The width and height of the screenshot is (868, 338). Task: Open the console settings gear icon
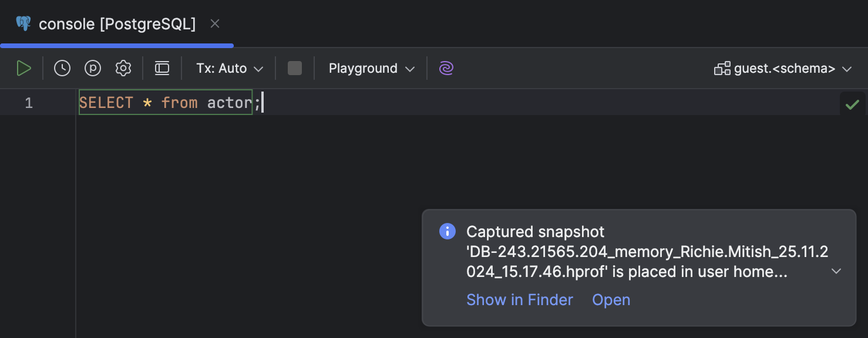123,68
